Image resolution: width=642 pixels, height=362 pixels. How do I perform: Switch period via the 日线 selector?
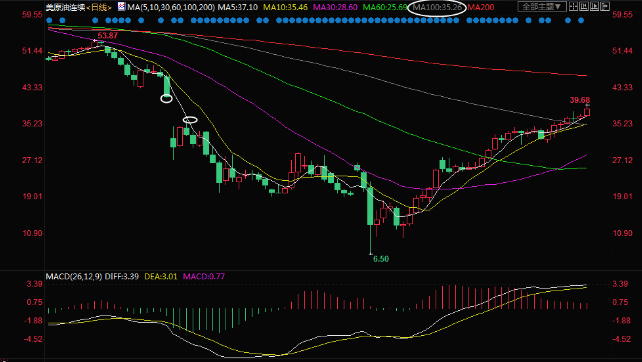(99, 7)
